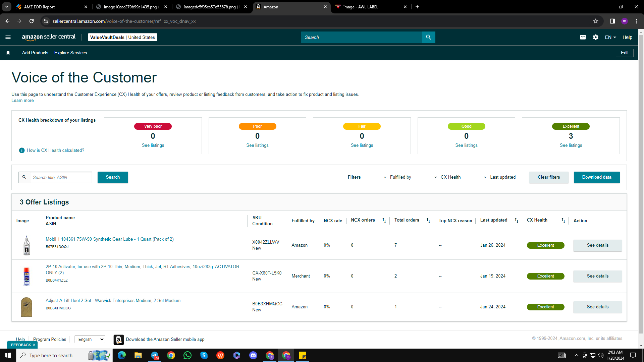Click the Search title, ASIN input field
644x362 pixels.
[61, 177]
